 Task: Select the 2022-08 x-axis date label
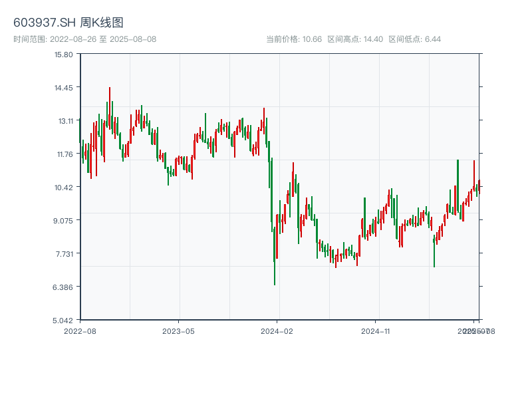click(x=80, y=331)
